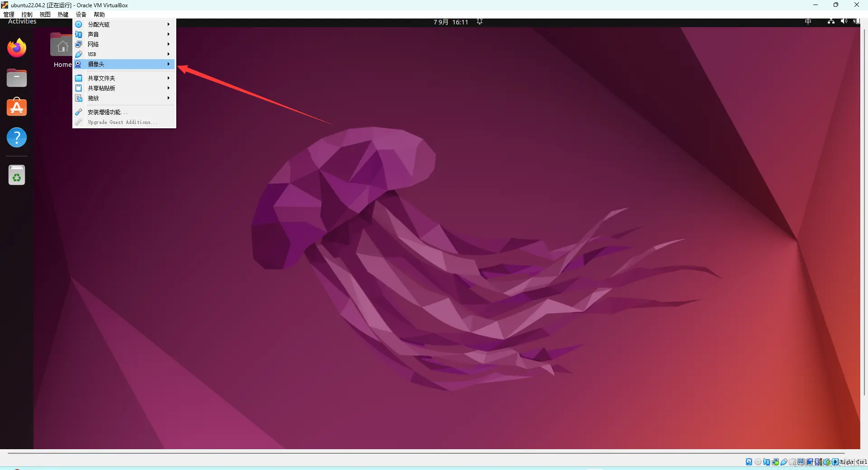Open the 管理 menu in the menu bar

(x=9, y=14)
